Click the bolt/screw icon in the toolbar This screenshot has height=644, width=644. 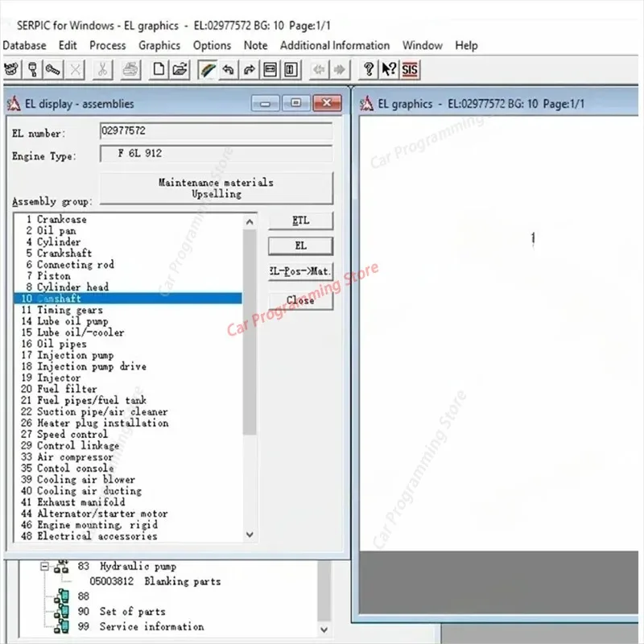pyautogui.click(x=53, y=69)
